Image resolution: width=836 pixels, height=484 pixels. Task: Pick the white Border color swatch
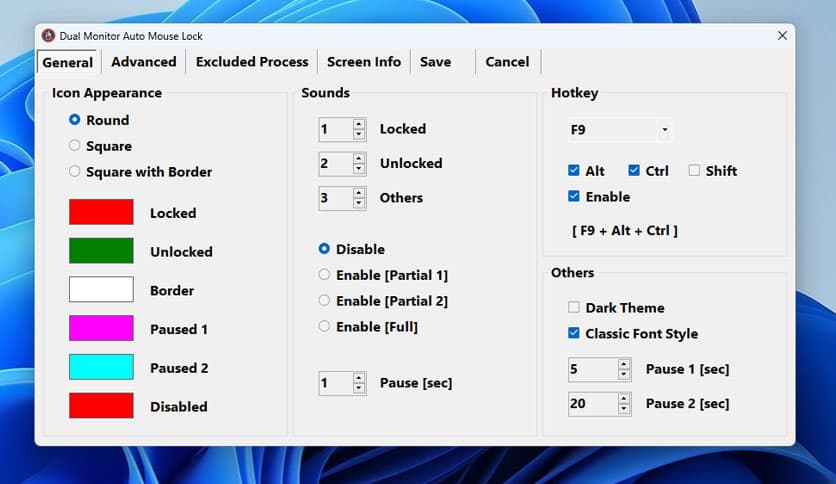tap(101, 289)
